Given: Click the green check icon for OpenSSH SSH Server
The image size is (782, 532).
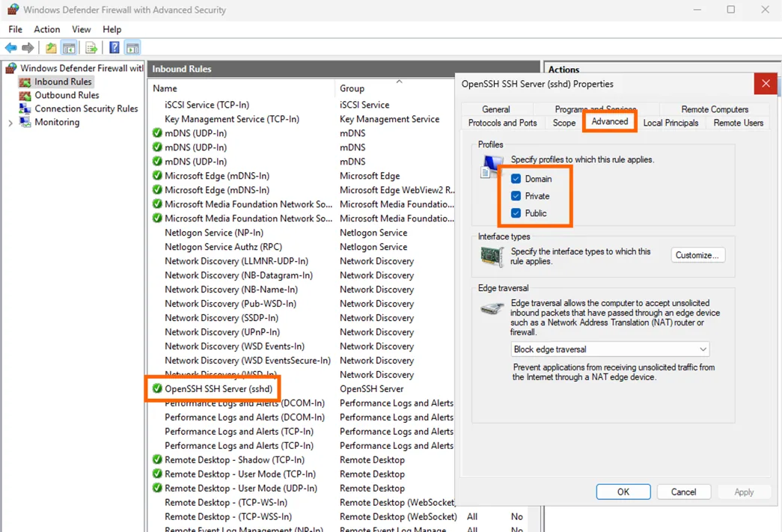Looking at the screenshot, I should click(157, 388).
